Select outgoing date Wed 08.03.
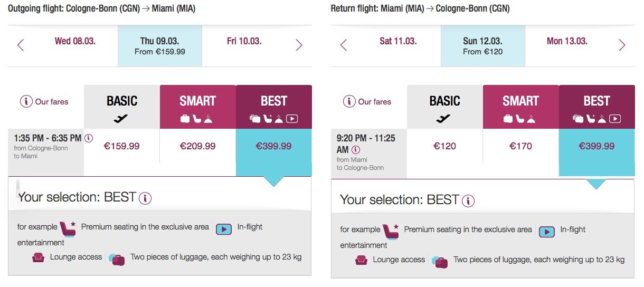This screenshot has width=644, height=287. [75, 41]
